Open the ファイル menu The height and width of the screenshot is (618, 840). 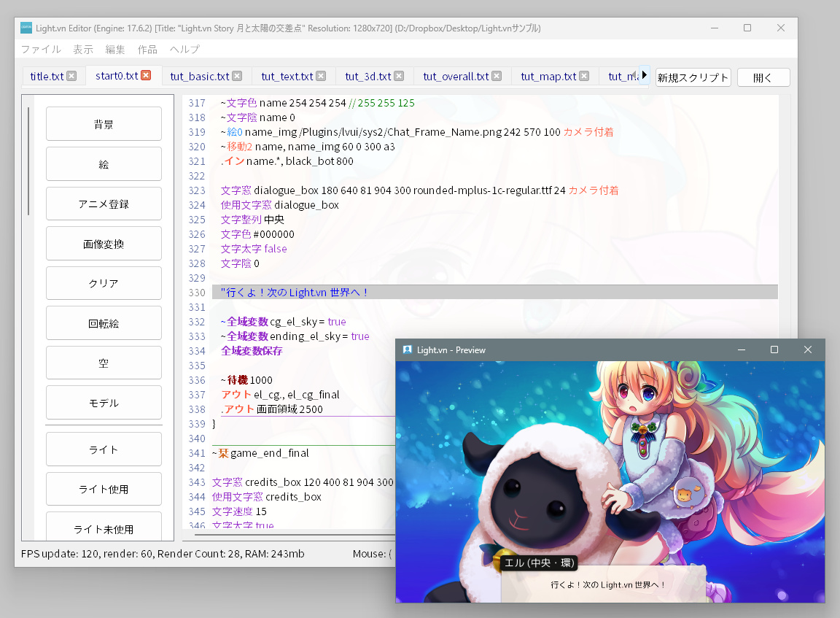[x=41, y=50]
